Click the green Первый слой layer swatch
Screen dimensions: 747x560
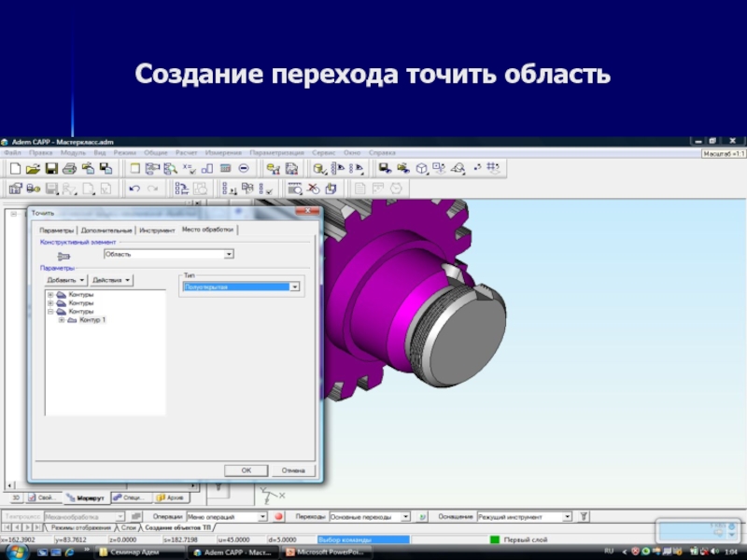pos(495,539)
